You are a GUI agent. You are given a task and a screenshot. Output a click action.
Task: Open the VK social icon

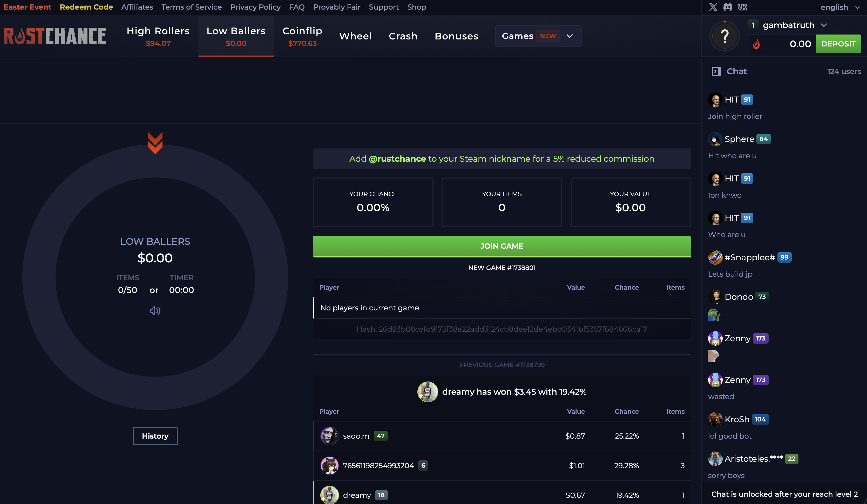coord(742,7)
